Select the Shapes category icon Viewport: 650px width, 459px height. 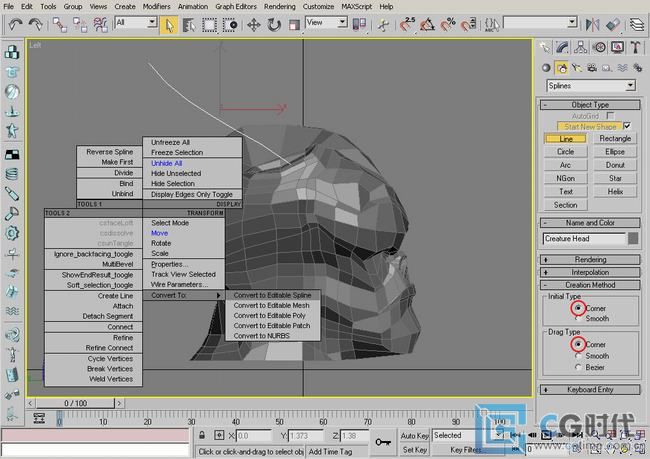(562, 68)
